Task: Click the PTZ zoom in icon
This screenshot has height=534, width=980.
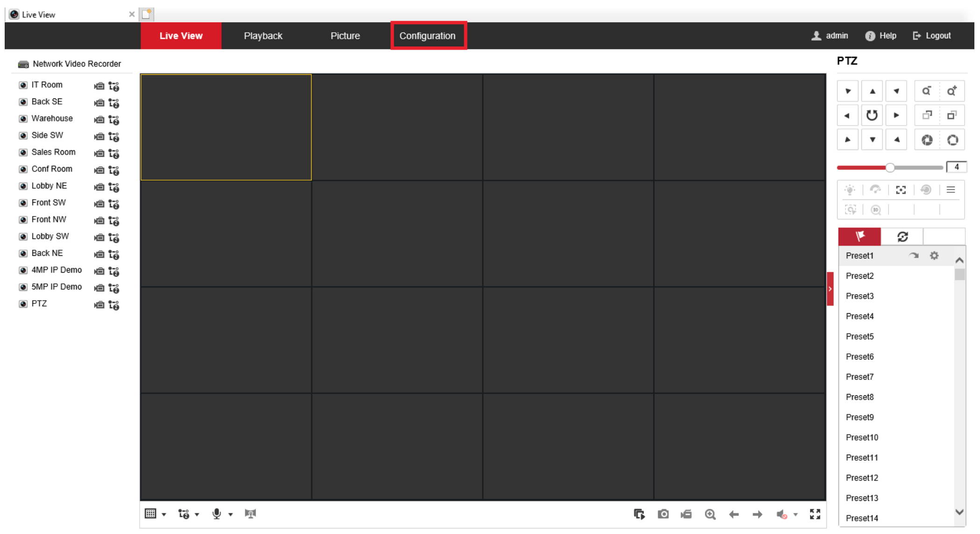Action: (x=952, y=91)
